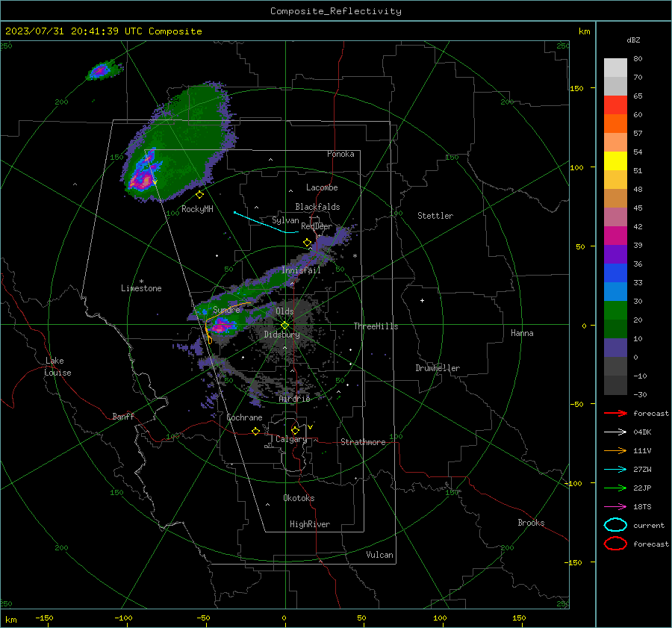Screen dimensions: 672x628
Task: Click the Airdrie city label
Action: (294, 399)
